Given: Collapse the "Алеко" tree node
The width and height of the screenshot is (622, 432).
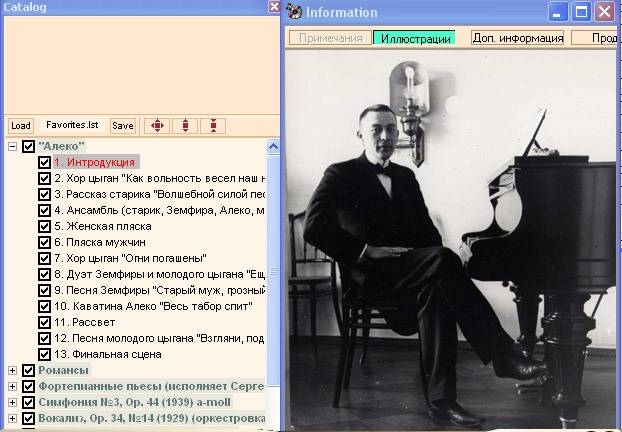Looking at the screenshot, I should tap(12, 146).
